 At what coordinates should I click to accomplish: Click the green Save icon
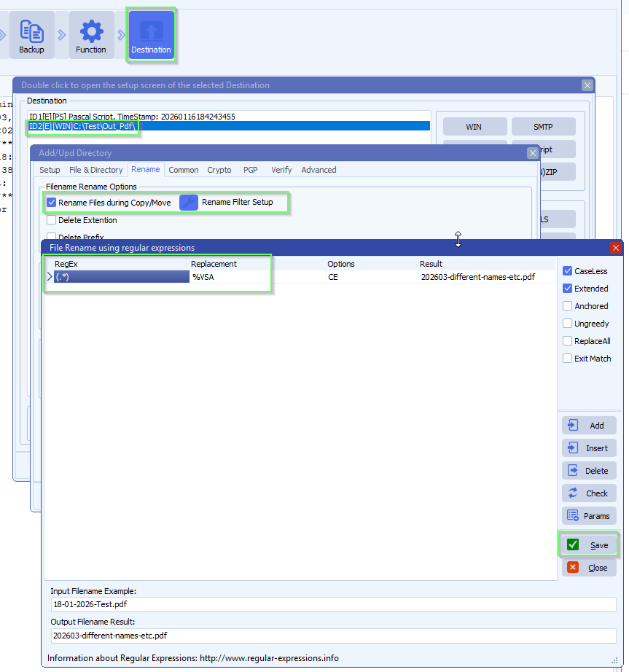click(x=588, y=544)
